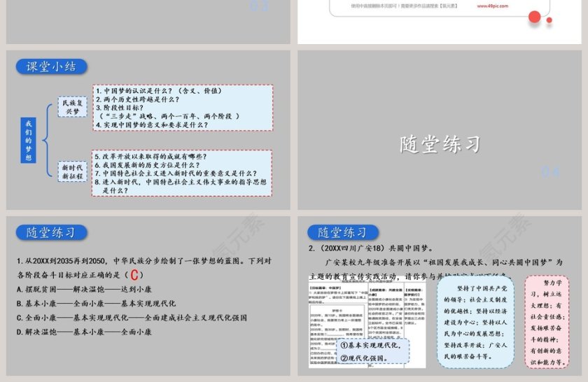The height and width of the screenshot is (382, 588).
Task: Select line 1. 中国梦的认识是什么?
Action: [x=159, y=91]
